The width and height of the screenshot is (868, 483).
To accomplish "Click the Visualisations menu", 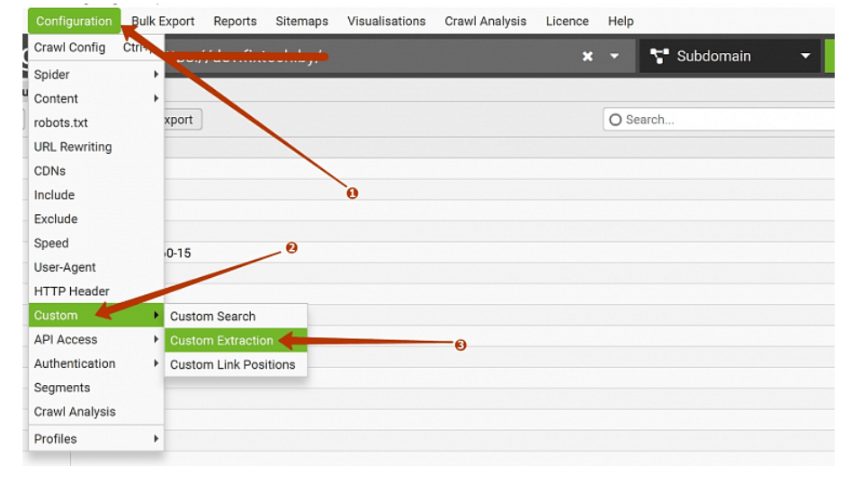I will pyautogui.click(x=386, y=21).
